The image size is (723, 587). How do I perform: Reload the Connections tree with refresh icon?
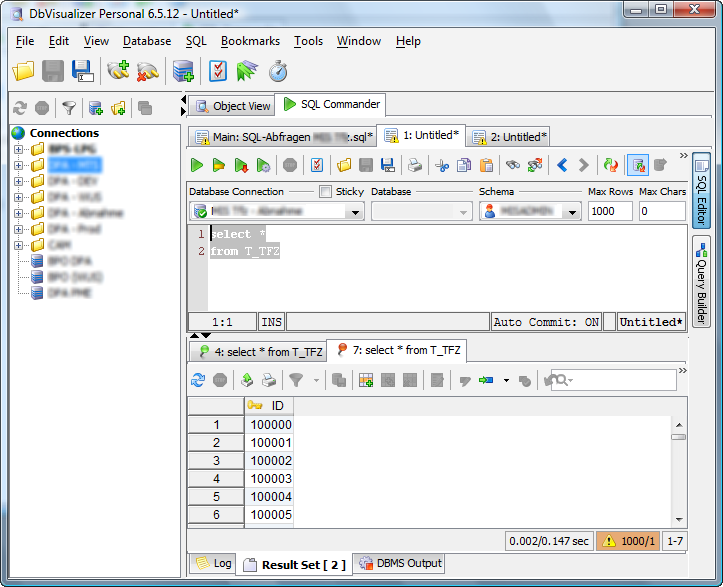pos(20,108)
